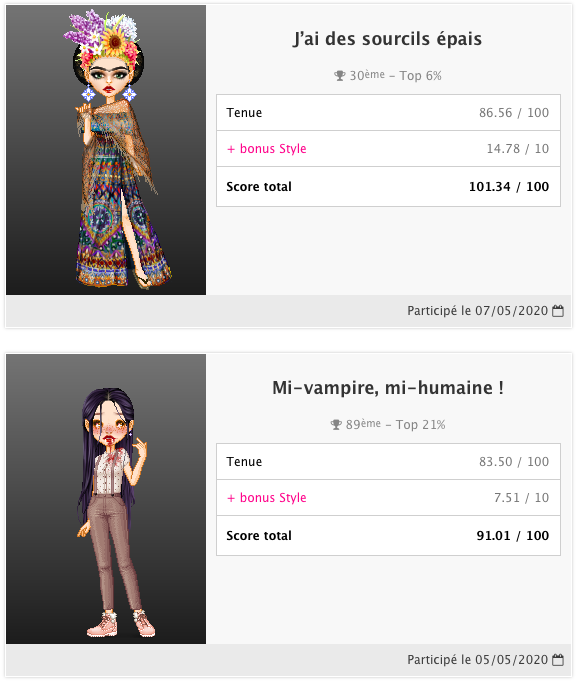Click the trophy icon next to 30ème

(339, 76)
